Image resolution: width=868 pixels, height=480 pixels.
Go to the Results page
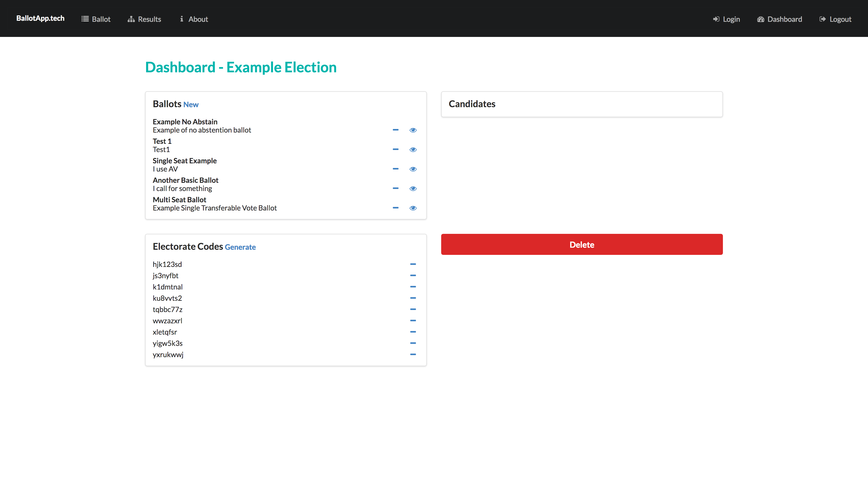point(144,19)
